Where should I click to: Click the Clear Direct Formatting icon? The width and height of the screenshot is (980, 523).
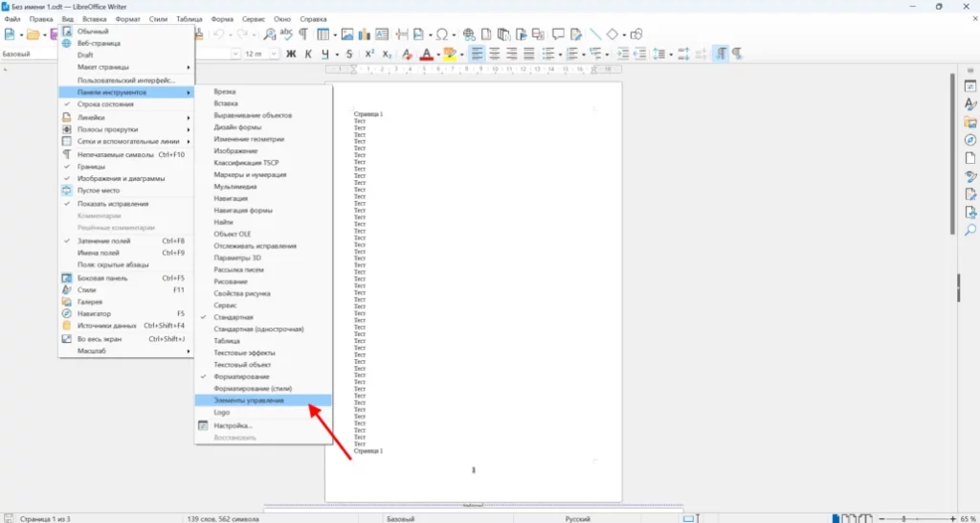click(x=406, y=54)
